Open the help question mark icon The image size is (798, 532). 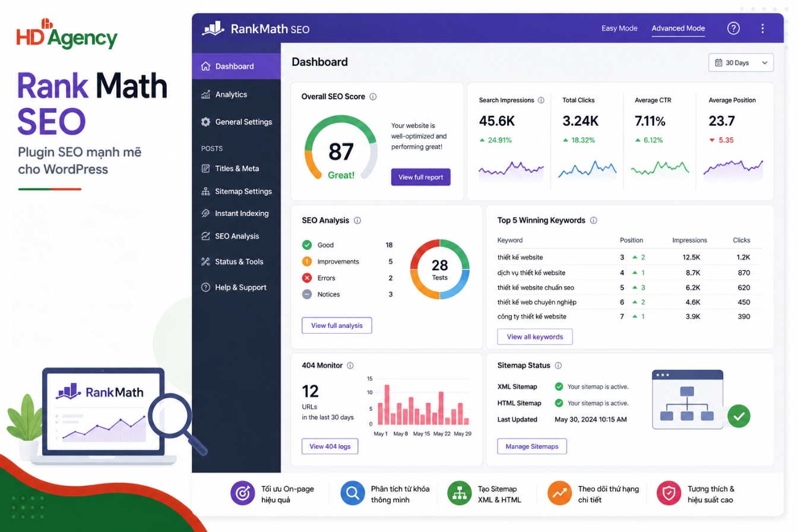[x=733, y=28]
